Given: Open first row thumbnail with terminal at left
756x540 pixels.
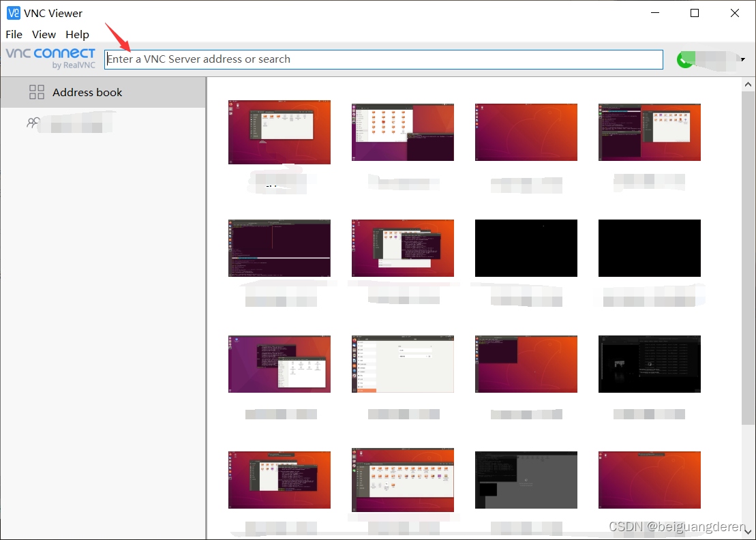Looking at the screenshot, I should point(650,132).
